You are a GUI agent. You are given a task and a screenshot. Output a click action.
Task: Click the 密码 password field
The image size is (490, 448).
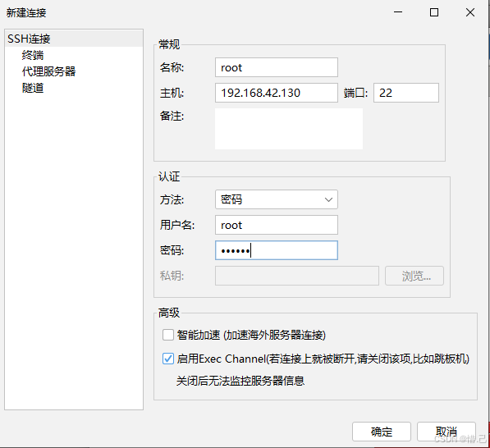tap(277, 250)
